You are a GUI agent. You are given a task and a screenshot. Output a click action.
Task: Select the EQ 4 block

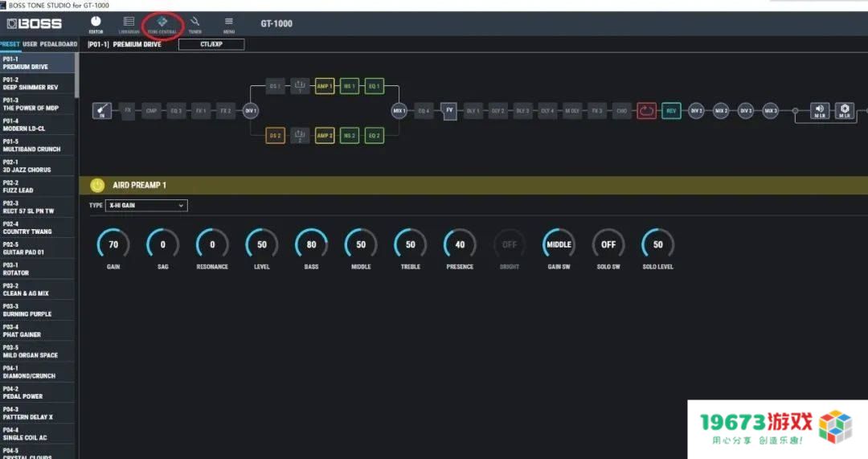point(424,111)
